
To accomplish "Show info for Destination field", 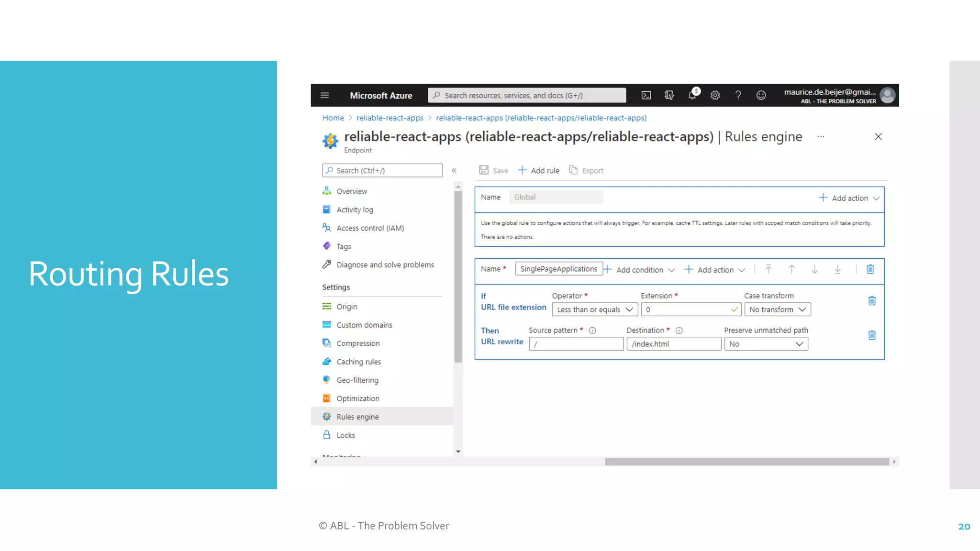I will (679, 331).
